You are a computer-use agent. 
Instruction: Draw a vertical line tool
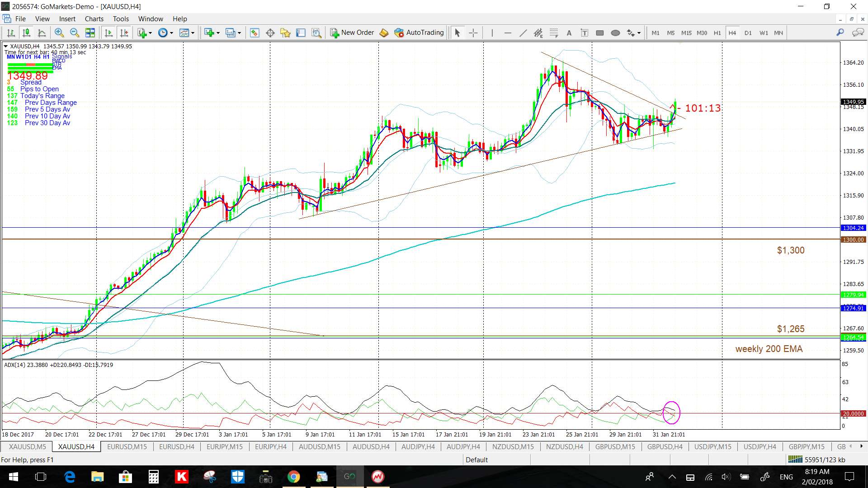pyautogui.click(x=492, y=33)
